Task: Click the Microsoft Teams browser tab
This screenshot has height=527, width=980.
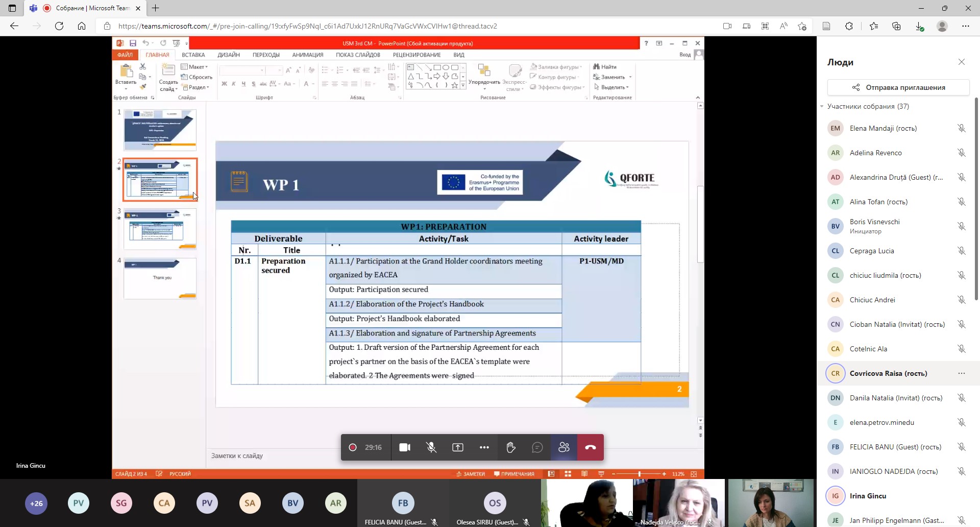Action: click(x=87, y=8)
